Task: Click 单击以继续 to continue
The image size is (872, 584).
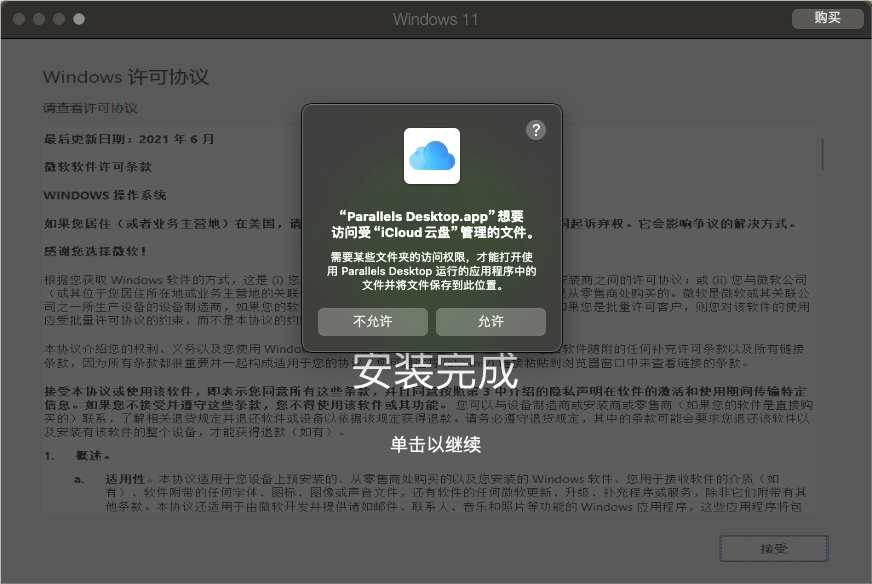Action: click(x=436, y=444)
